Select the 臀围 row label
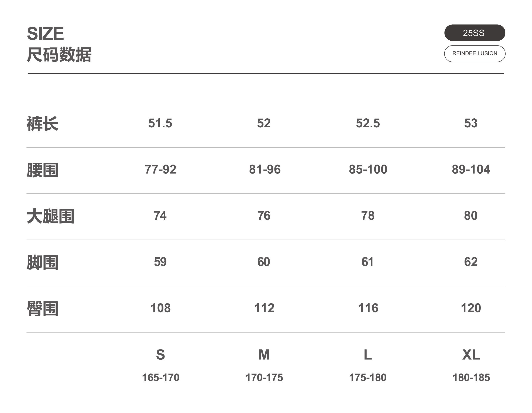Viewport: 532px width, 413px height. (42, 309)
